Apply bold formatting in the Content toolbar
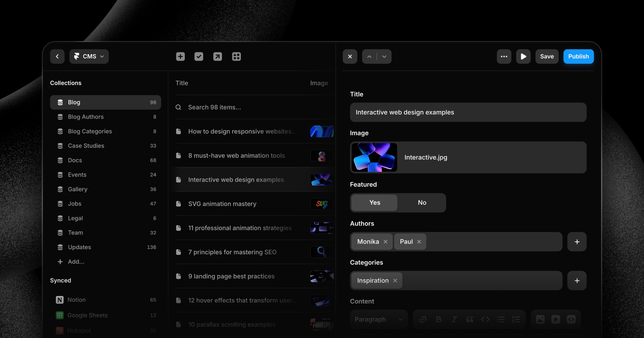The height and width of the screenshot is (338, 644). pos(439,319)
